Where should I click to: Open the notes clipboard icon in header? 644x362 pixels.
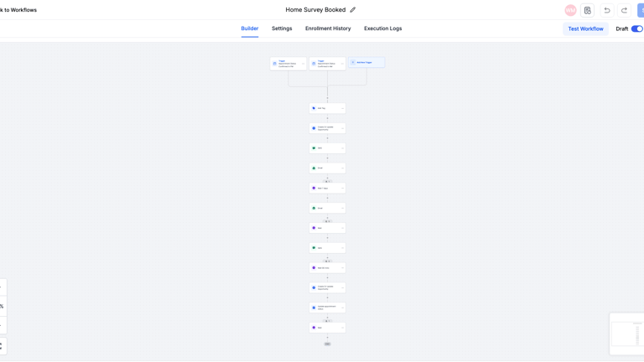coord(588,10)
